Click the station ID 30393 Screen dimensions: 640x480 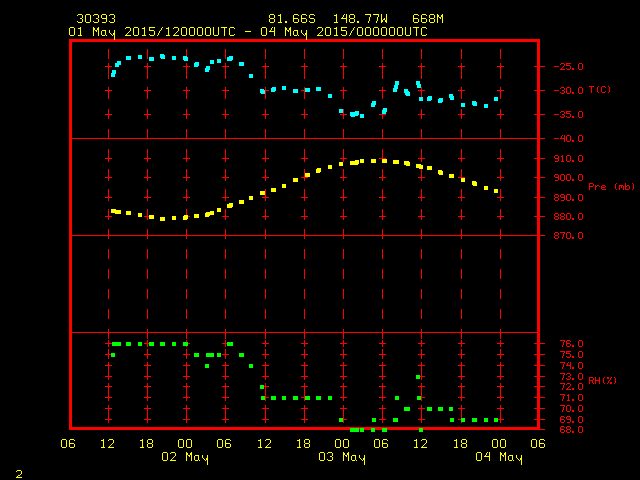coord(96,19)
